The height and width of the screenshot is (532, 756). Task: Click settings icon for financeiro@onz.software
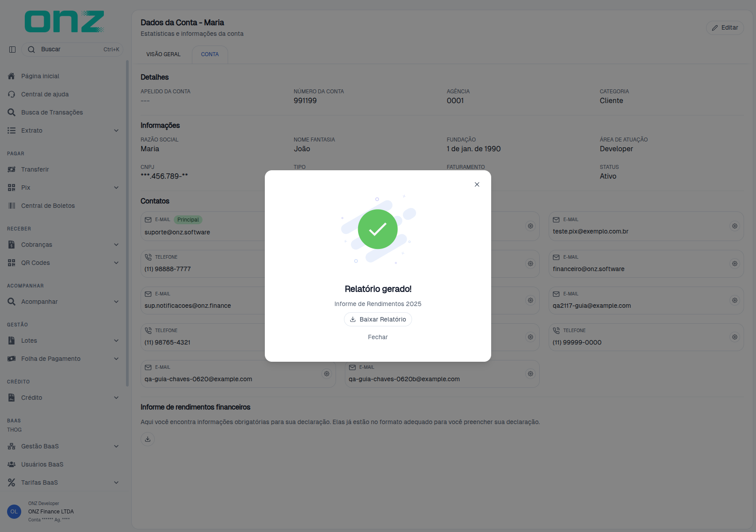734,264
